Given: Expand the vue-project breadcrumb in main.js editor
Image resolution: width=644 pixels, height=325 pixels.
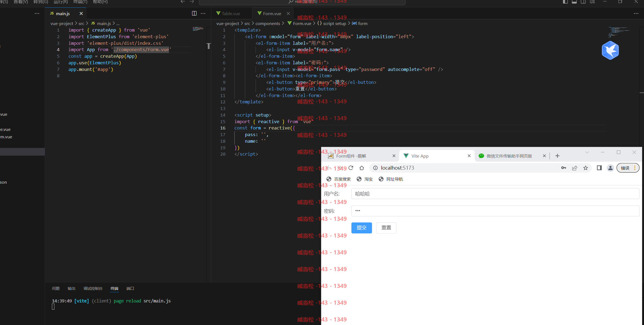Looking at the screenshot, I should tap(62, 23).
